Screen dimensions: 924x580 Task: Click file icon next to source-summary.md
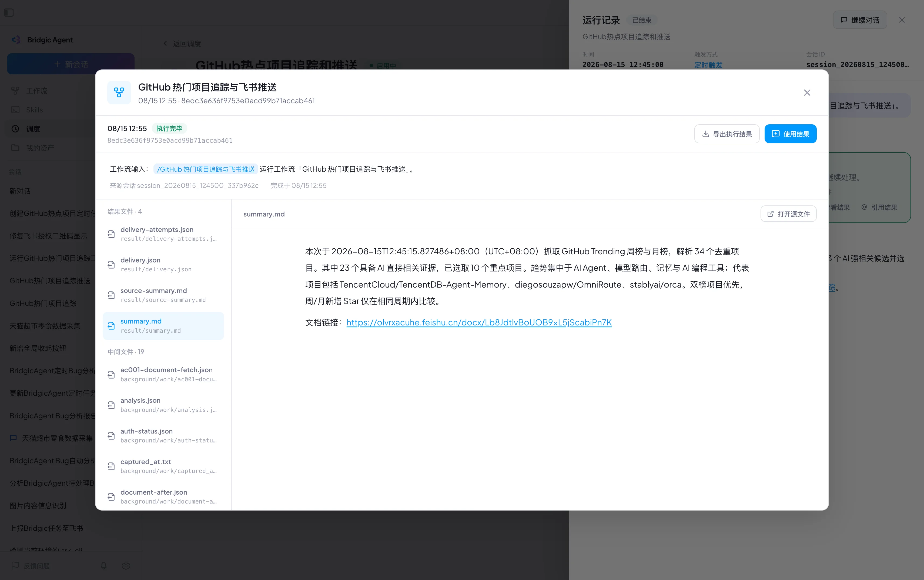pos(111,295)
